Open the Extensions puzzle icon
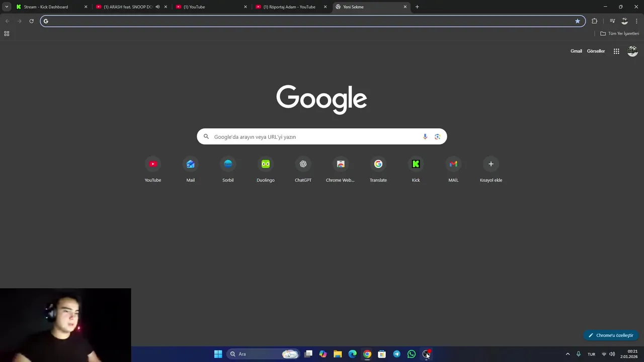 (x=595, y=21)
